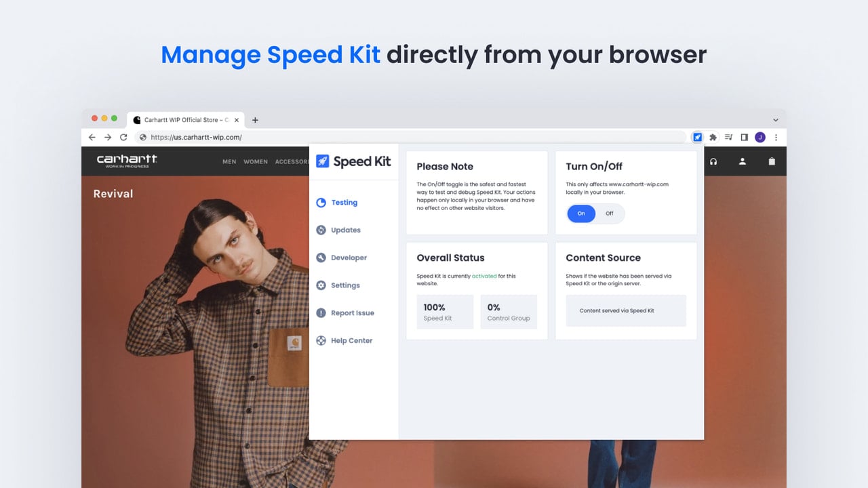The width and height of the screenshot is (868, 488).
Task: Click the 'Content served via Speed Kit' box
Action: pos(626,310)
